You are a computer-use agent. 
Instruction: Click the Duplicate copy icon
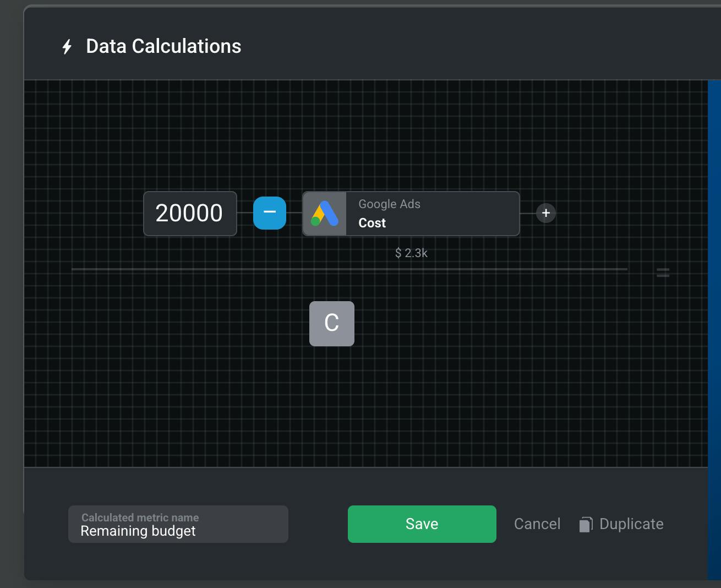[x=586, y=524]
